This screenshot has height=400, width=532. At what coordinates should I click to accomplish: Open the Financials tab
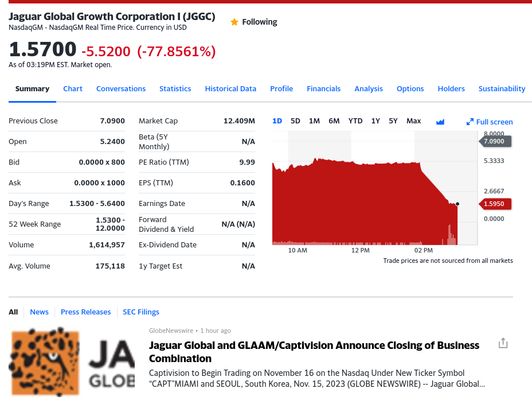pyautogui.click(x=323, y=88)
